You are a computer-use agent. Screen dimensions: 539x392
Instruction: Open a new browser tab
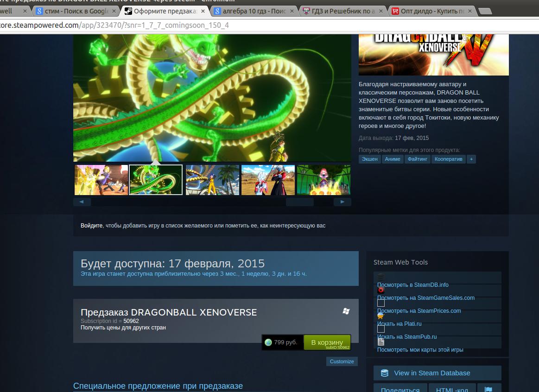point(485,11)
